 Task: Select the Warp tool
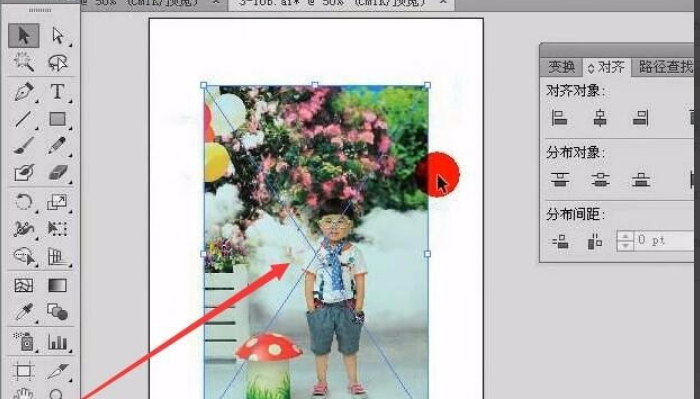24,229
